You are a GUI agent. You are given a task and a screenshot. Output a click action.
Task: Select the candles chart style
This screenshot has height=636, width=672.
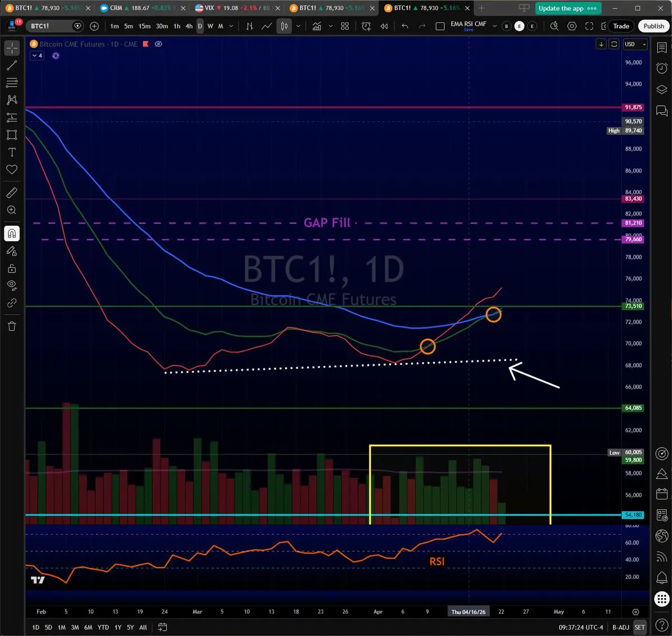pos(284,26)
